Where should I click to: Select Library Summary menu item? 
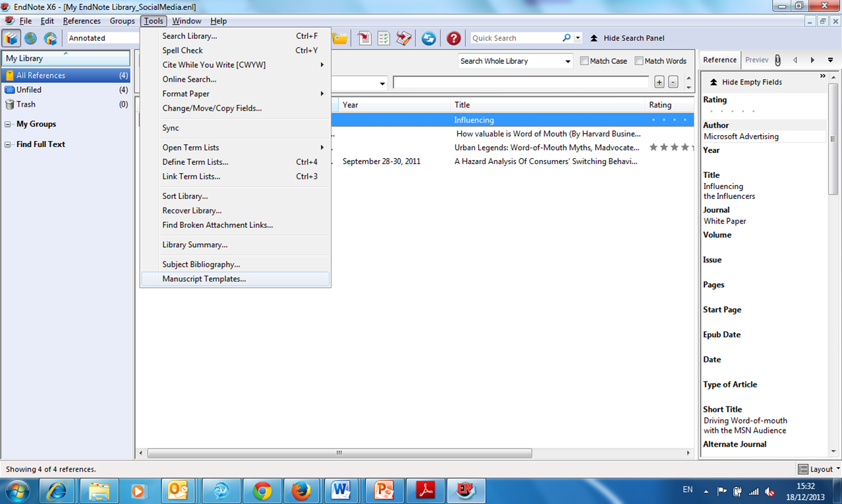point(235,244)
